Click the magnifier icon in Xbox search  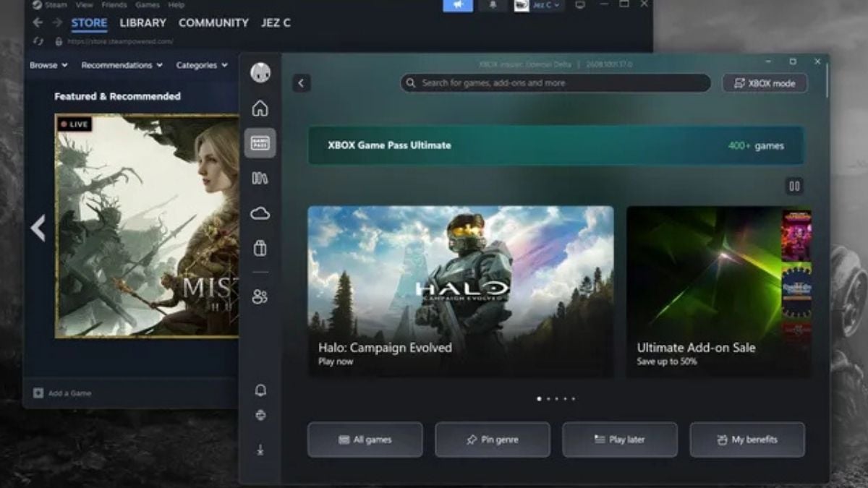coord(411,83)
